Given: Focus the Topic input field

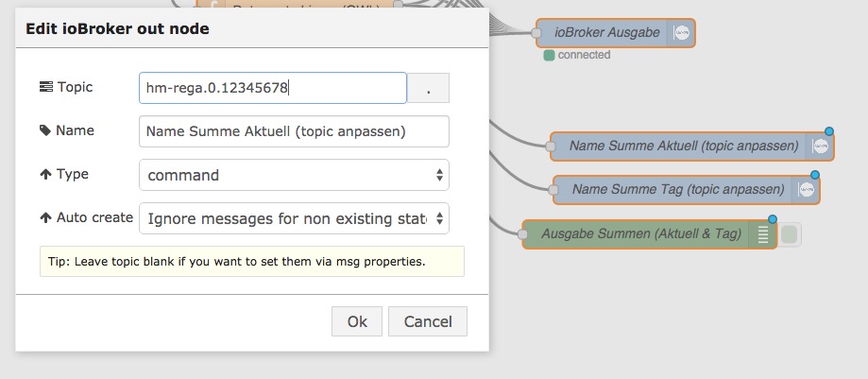Looking at the screenshot, I should click(x=272, y=88).
